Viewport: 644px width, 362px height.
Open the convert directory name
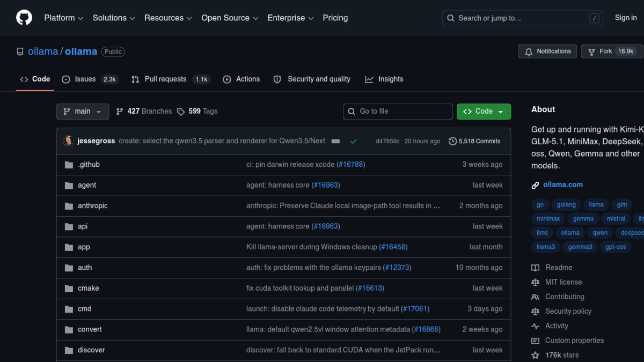(90, 330)
